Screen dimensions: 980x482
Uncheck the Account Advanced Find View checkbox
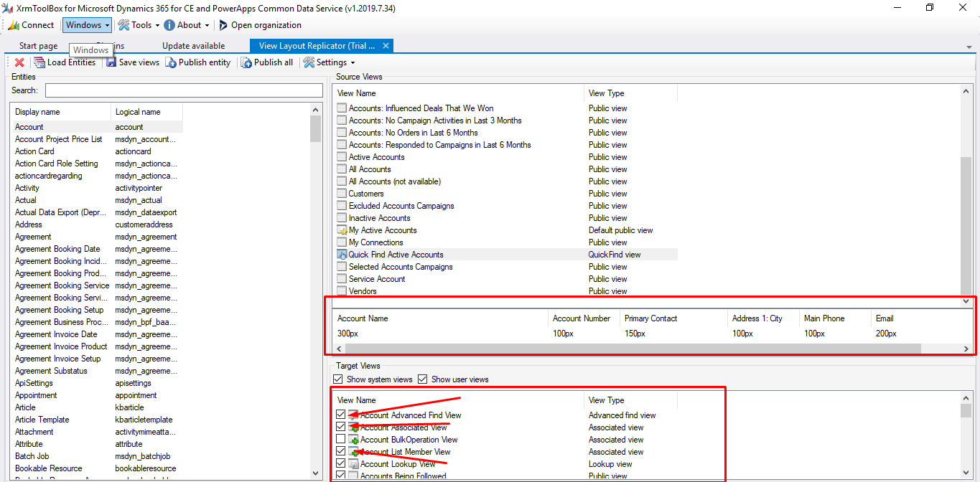341,415
